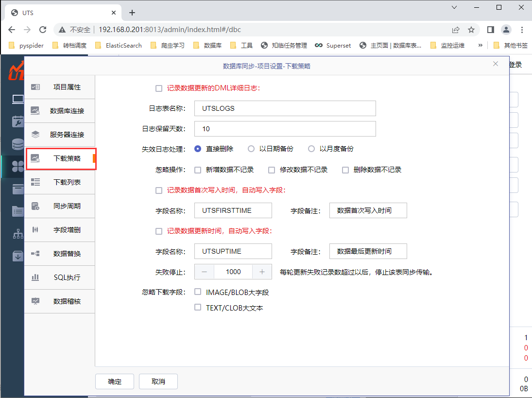Click the share page icon in address bar
Viewport: 532px width, 398px height.
point(456,30)
